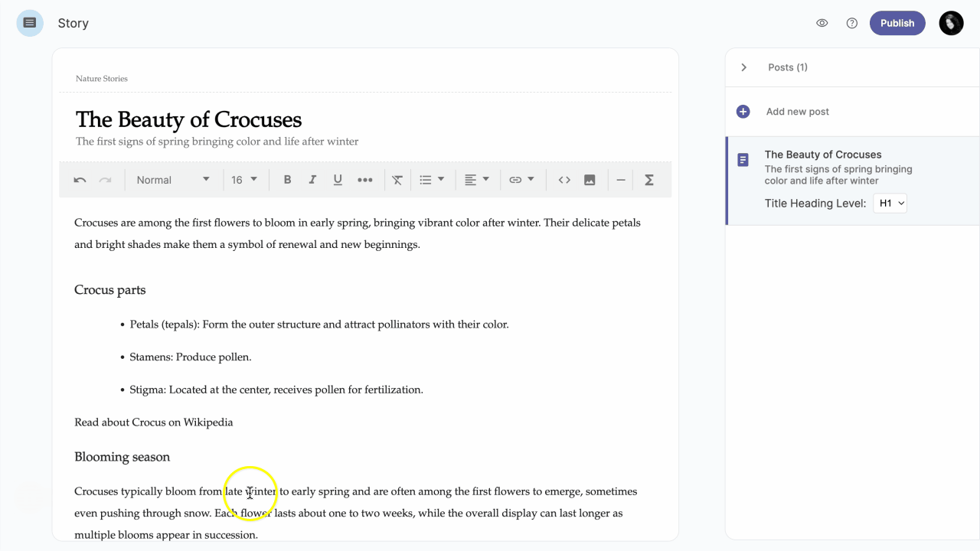Insert a code block
Image resolution: width=980 pixels, height=551 pixels.
[564, 180]
